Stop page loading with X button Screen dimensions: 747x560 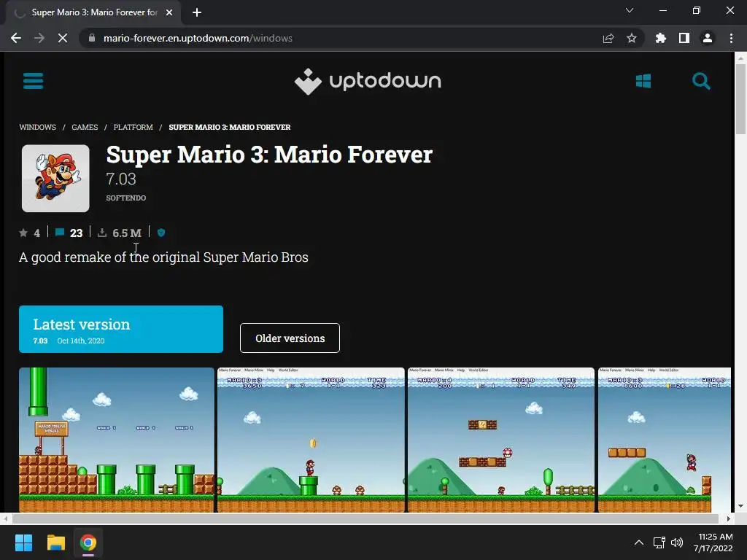tap(63, 38)
